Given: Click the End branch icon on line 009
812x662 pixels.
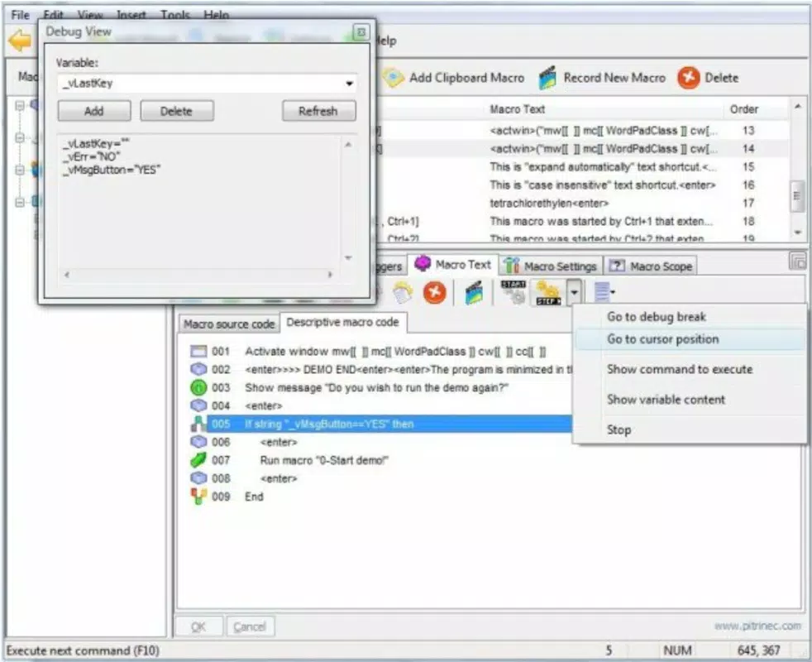Looking at the screenshot, I should click(198, 496).
